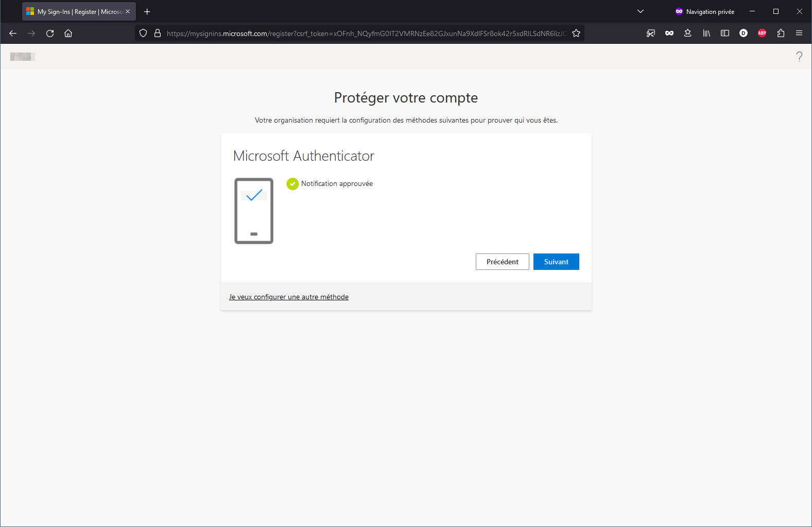This screenshot has height=527, width=812.
Task: Bookmark this page with the star
Action: (576, 33)
